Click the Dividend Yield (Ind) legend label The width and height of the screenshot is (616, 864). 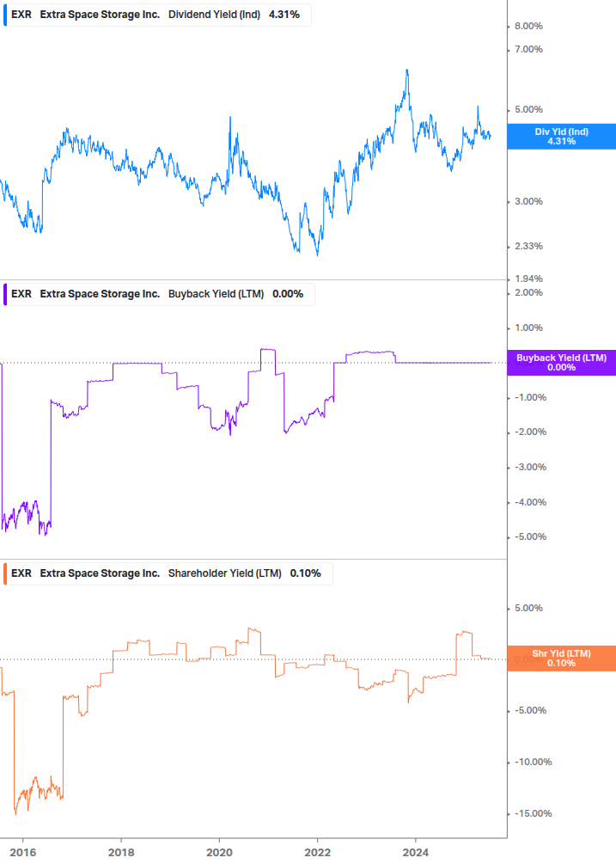click(214, 15)
